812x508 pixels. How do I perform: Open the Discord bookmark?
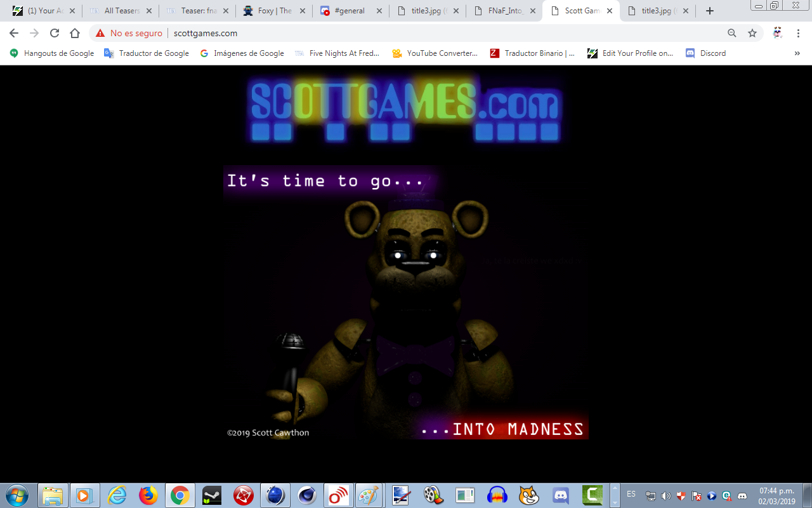point(705,53)
